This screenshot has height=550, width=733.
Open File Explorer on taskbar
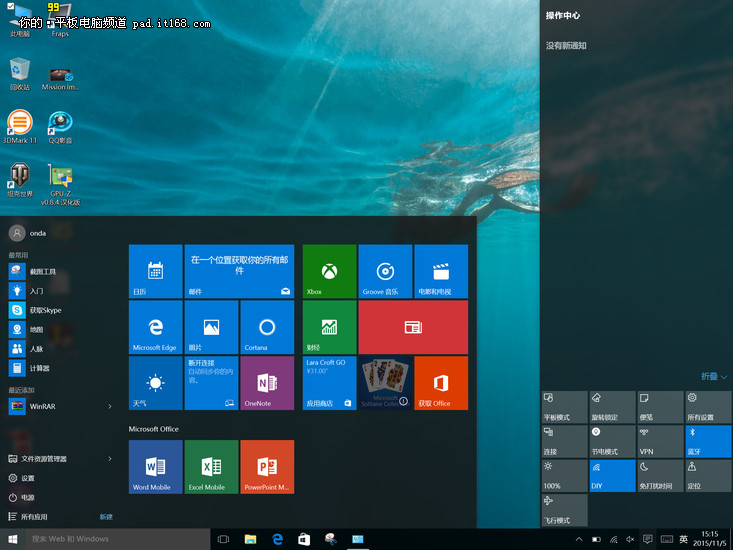(250, 539)
